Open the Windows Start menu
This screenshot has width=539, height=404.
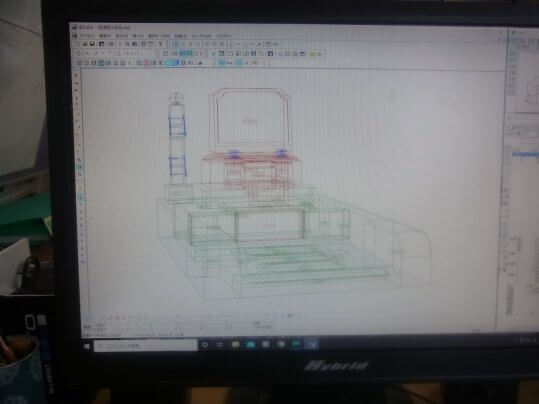click(x=87, y=346)
